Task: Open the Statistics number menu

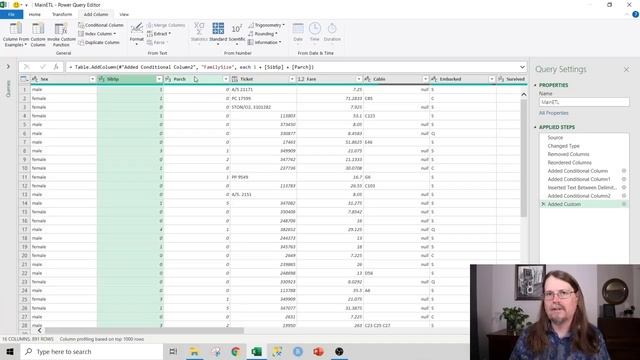Action: [199, 33]
